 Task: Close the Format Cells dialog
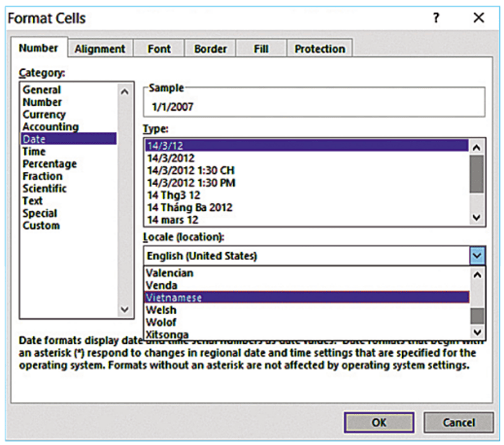pyautogui.click(x=479, y=18)
